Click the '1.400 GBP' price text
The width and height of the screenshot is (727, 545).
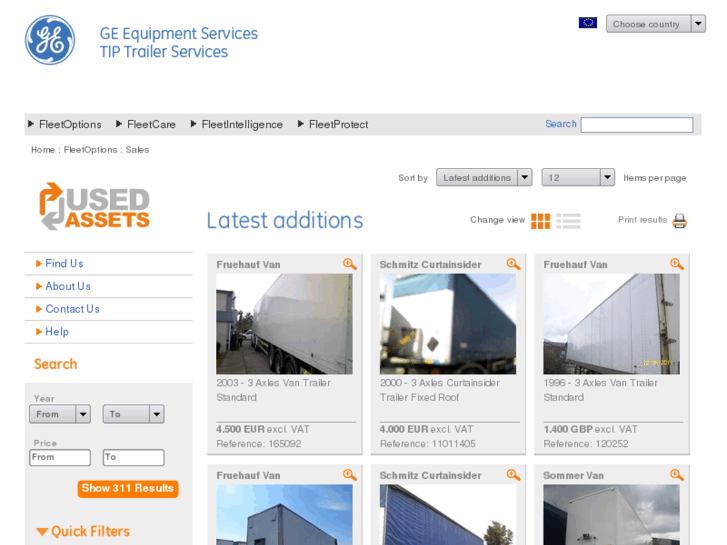568,430
